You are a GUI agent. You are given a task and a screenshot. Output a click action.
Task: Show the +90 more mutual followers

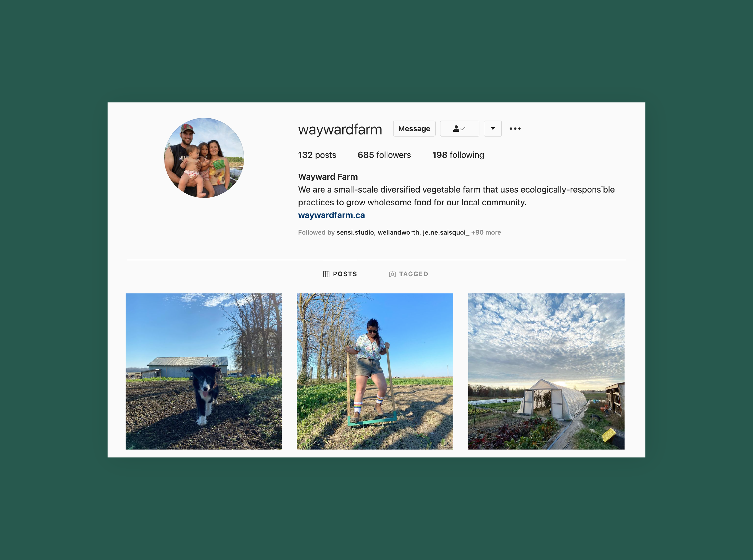click(x=486, y=233)
